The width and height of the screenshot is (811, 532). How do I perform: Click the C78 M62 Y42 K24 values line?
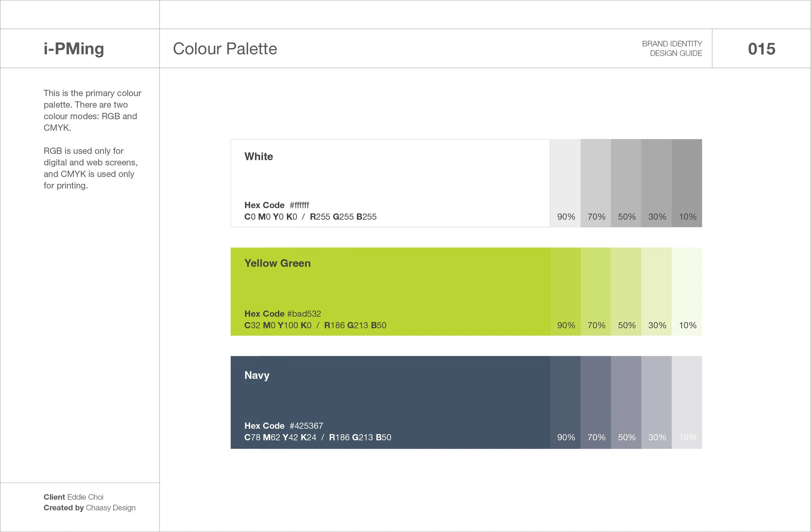click(318, 437)
